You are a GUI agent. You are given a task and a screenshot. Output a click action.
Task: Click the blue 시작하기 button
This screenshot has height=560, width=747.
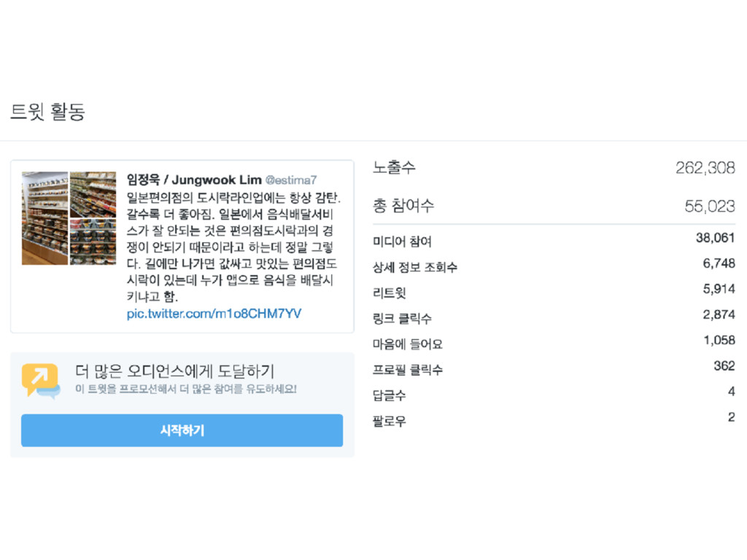click(x=182, y=430)
